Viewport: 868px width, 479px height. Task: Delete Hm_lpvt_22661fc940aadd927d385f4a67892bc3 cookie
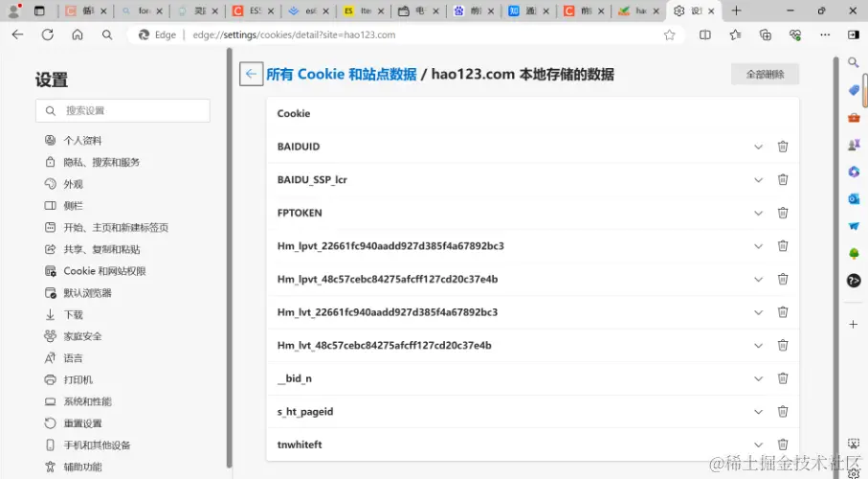coord(782,245)
